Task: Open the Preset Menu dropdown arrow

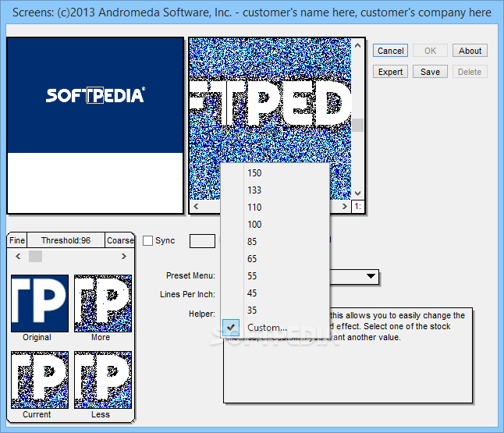Action: click(371, 276)
